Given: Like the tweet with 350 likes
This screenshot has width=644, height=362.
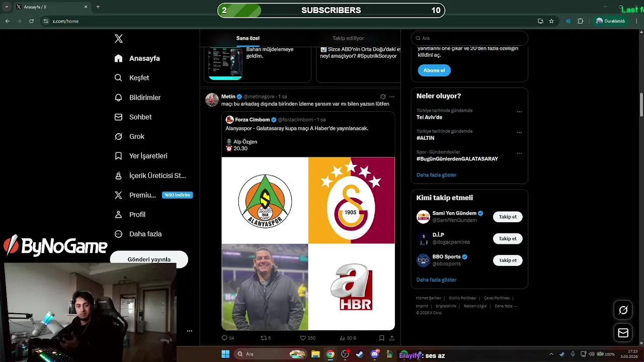Looking at the screenshot, I should click(x=303, y=338).
